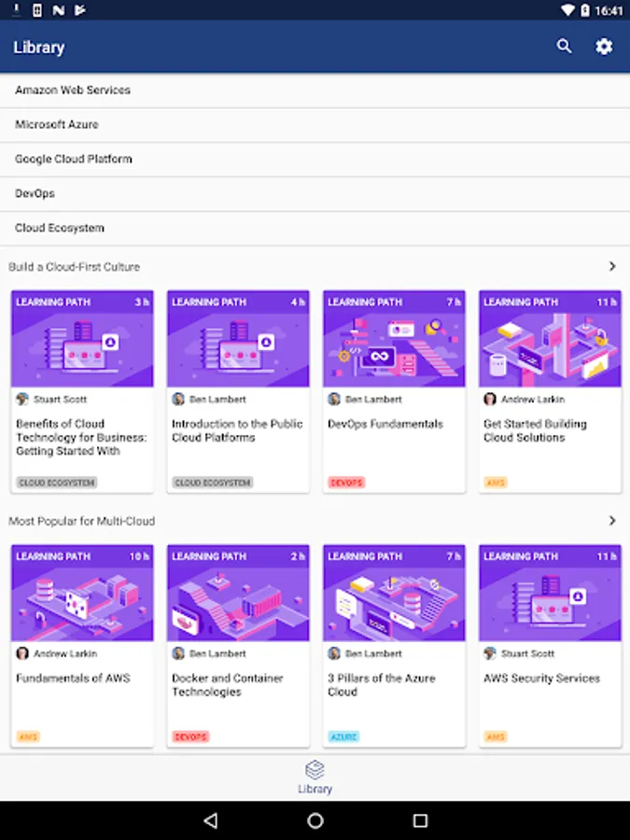The height and width of the screenshot is (840, 630).
Task: Tap DevOps tag on Docker and Container card
Action: pyautogui.click(x=190, y=737)
